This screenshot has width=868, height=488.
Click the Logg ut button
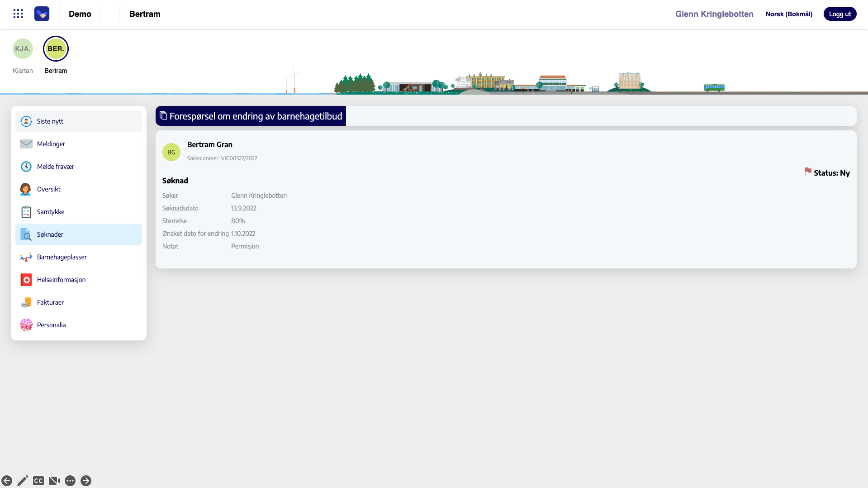tap(840, 14)
